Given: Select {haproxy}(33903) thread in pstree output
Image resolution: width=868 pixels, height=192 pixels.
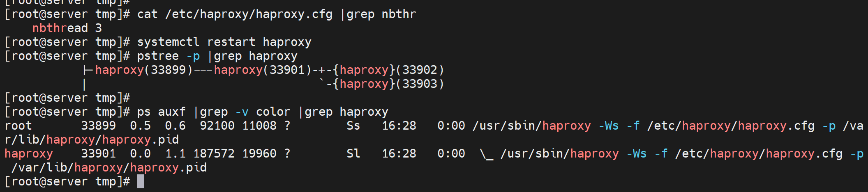Looking at the screenshot, I should click(x=388, y=84).
